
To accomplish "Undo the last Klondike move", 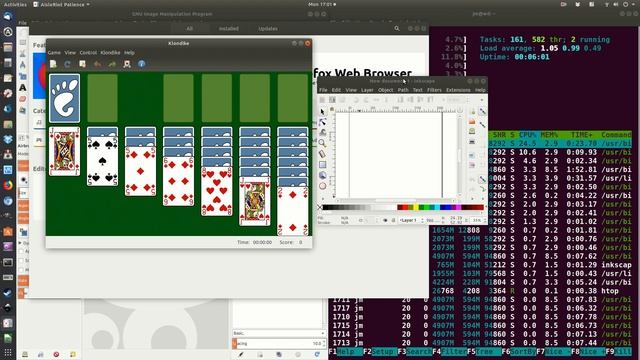I will 97,64.
